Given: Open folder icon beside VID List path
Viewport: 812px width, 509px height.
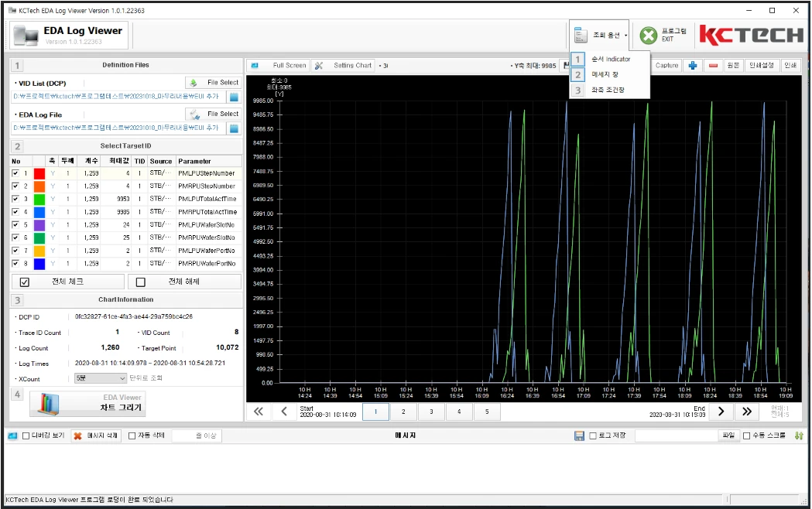Looking at the screenshot, I should click(x=234, y=97).
